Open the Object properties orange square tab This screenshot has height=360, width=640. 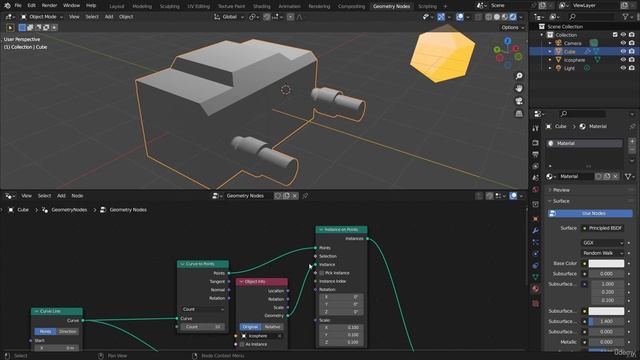click(536, 219)
